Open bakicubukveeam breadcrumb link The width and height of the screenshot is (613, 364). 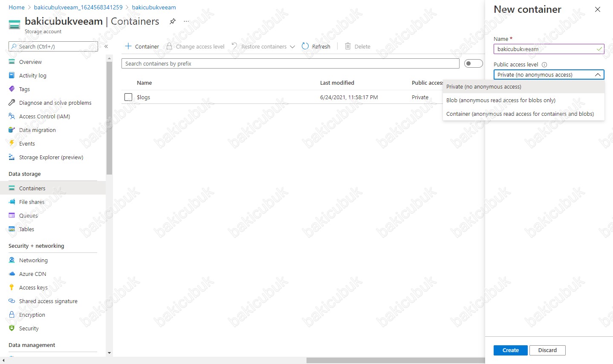point(154,7)
